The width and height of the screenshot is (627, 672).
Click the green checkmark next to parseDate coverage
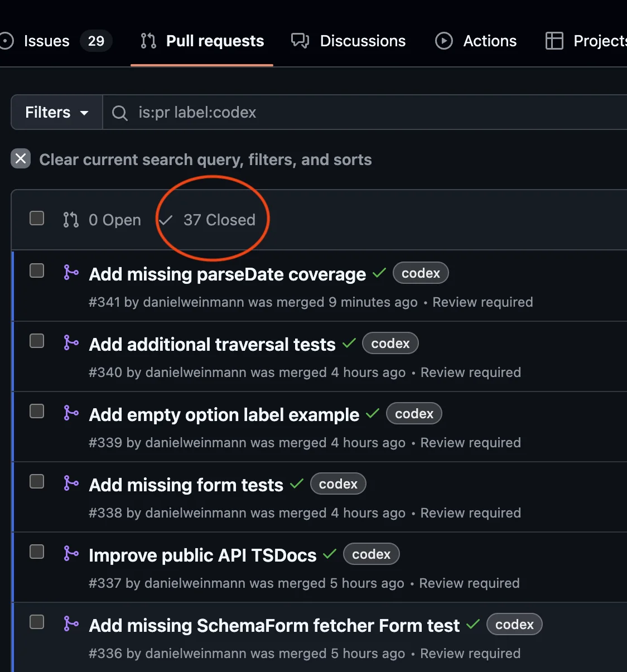click(x=379, y=273)
